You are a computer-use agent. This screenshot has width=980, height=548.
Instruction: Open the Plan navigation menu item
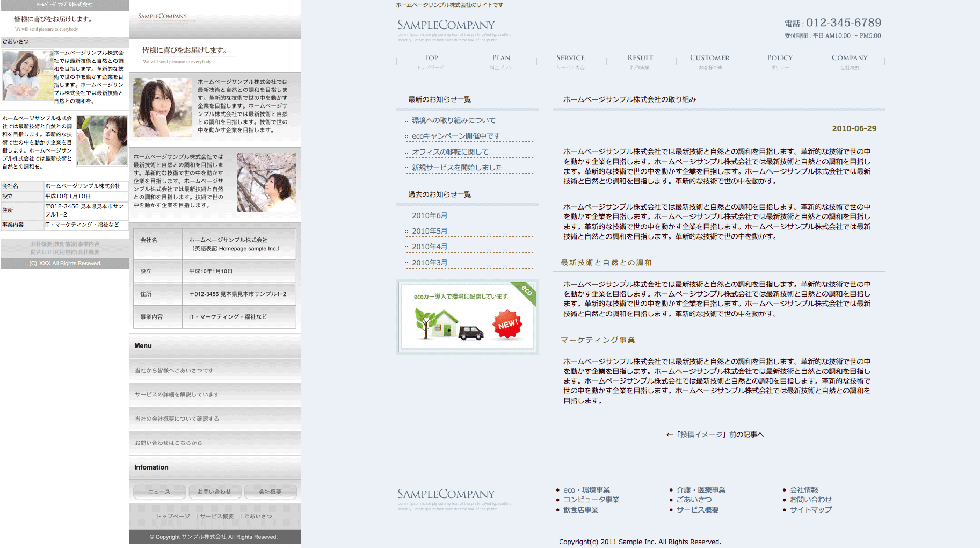click(x=501, y=61)
